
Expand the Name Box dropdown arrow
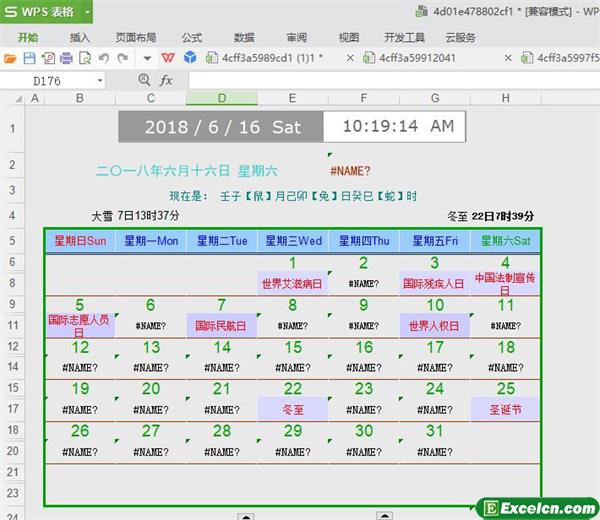coord(100,81)
